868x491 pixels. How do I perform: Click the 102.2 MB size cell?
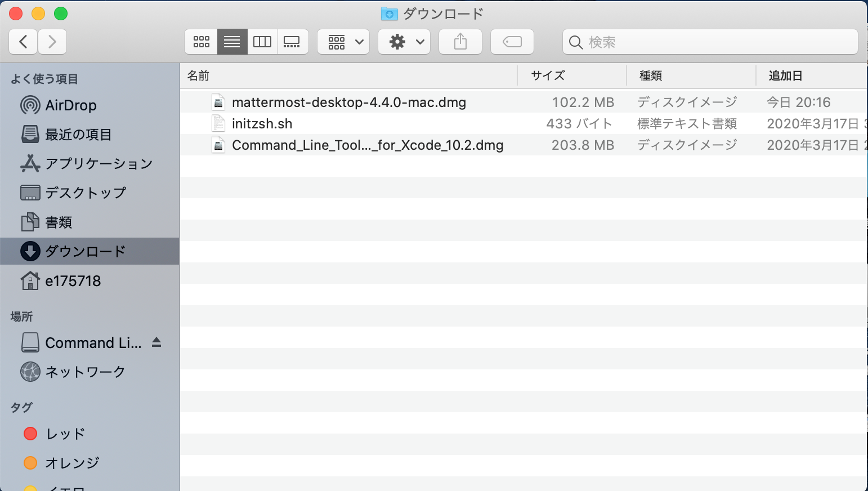click(x=583, y=102)
